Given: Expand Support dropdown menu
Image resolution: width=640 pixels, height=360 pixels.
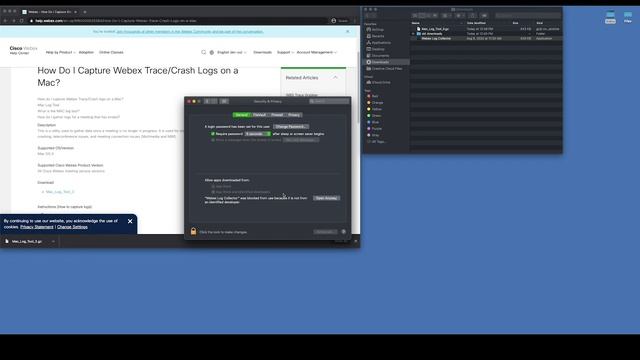Looking at the screenshot, I should pos(285,52).
